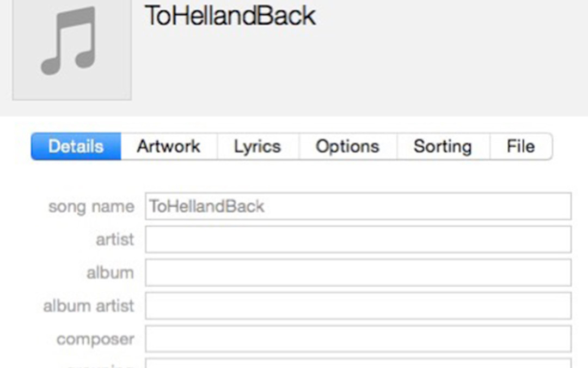Viewport: 588px width, 368px height.
Task: Focus the artist input field
Action: [x=358, y=240]
